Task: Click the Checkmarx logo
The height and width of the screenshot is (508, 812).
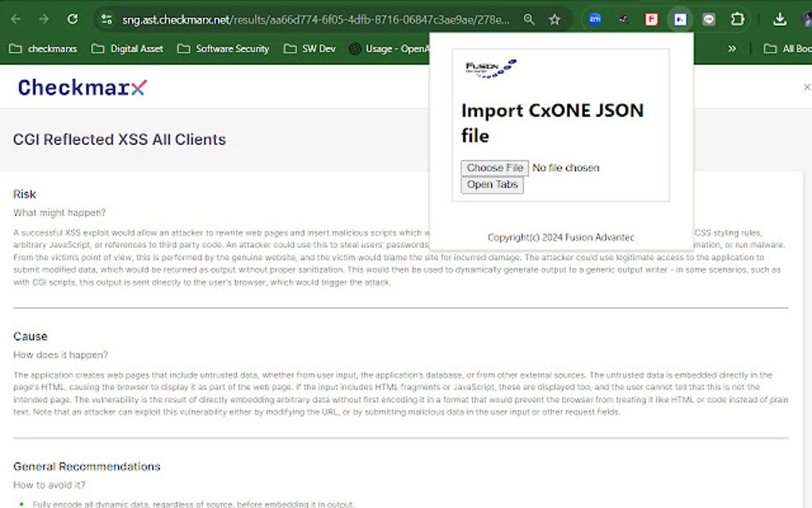Action: click(82, 88)
